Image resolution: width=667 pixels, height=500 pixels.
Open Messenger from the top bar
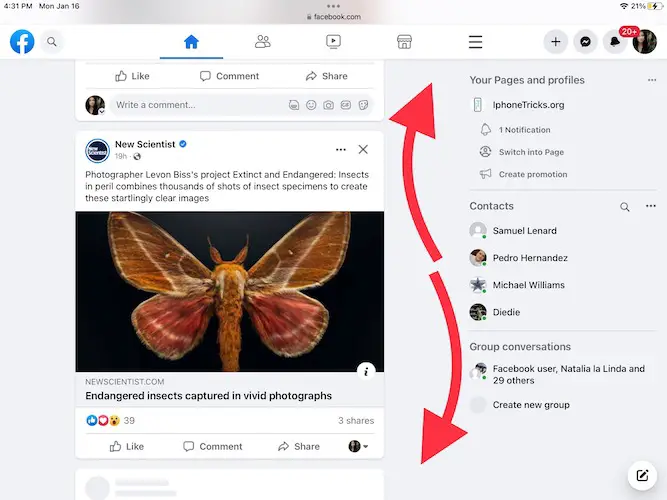585,42
